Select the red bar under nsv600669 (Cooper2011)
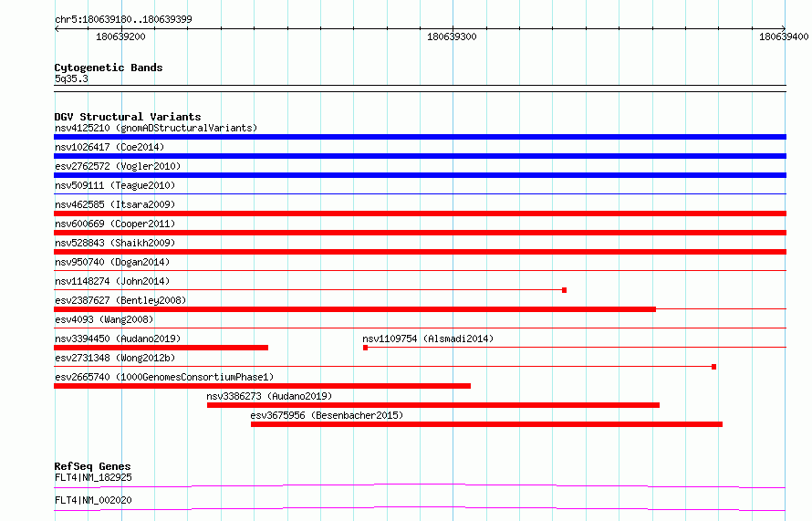This screenshot has height=521, width=812. click(x=420, y=233)
